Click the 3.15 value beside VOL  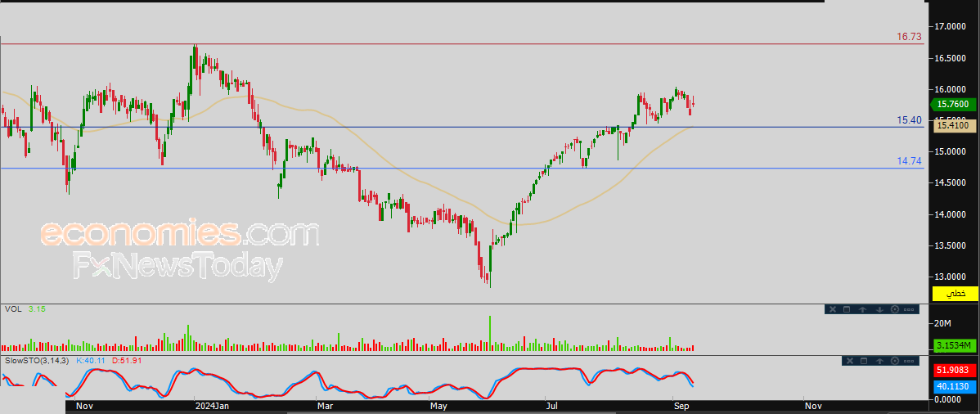point(36,309)
